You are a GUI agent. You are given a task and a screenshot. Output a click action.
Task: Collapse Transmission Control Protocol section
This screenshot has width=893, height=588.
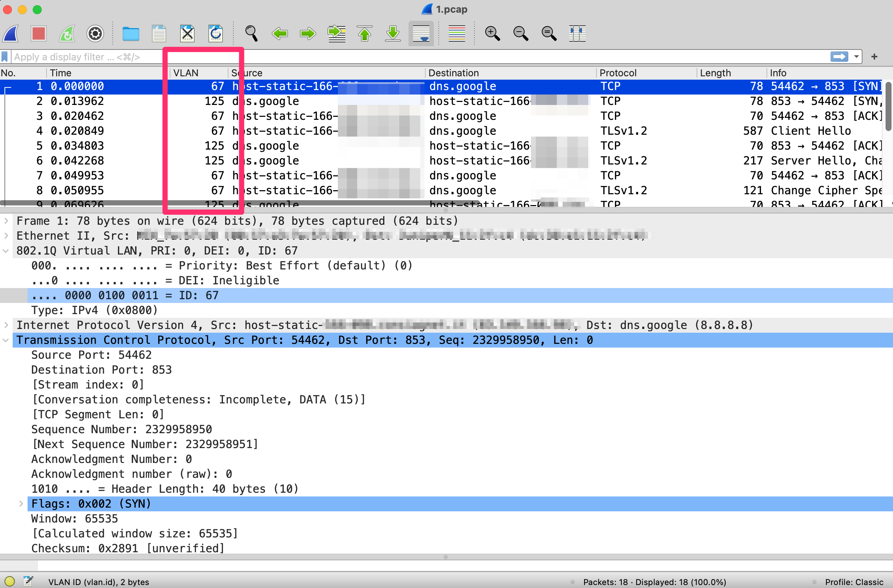(6, 340)
